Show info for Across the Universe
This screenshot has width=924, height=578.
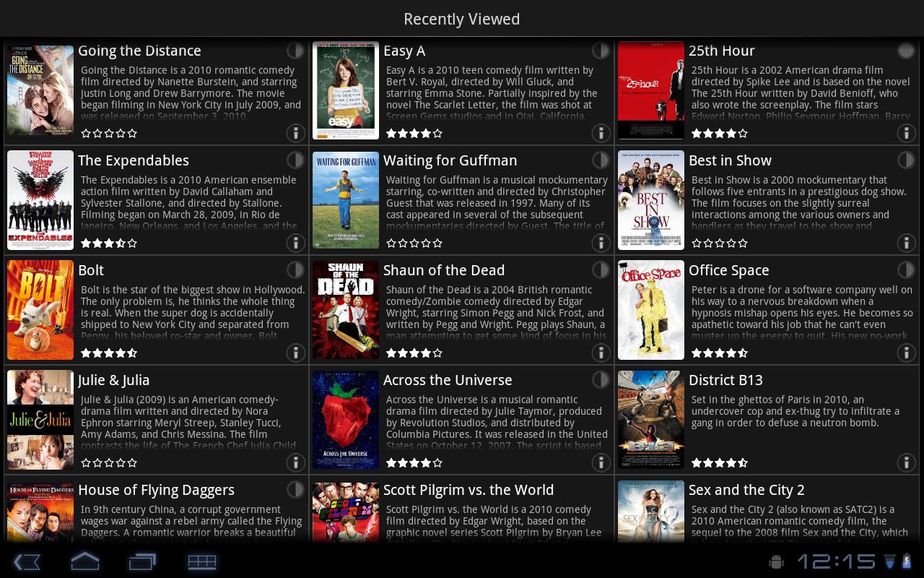click(601, 462)
